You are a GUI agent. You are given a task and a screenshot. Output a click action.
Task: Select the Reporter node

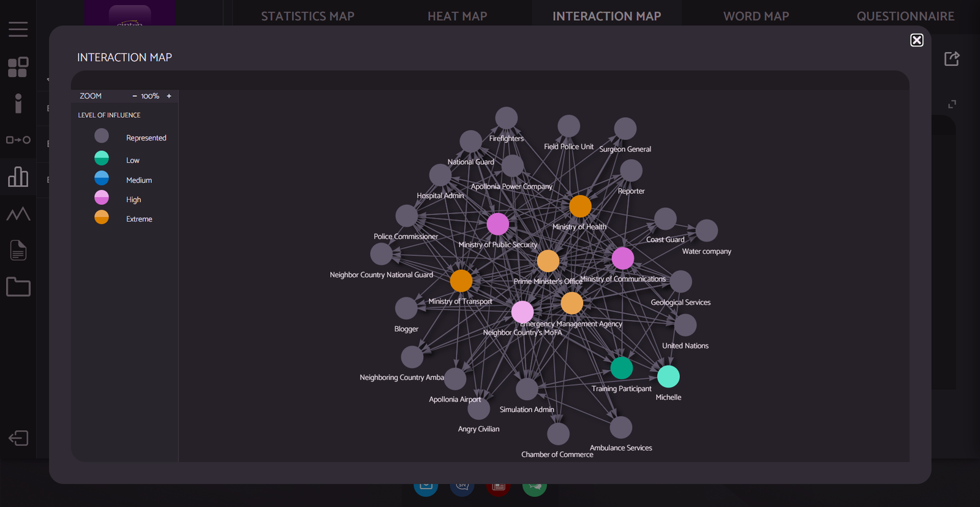[x=631, y=170]
